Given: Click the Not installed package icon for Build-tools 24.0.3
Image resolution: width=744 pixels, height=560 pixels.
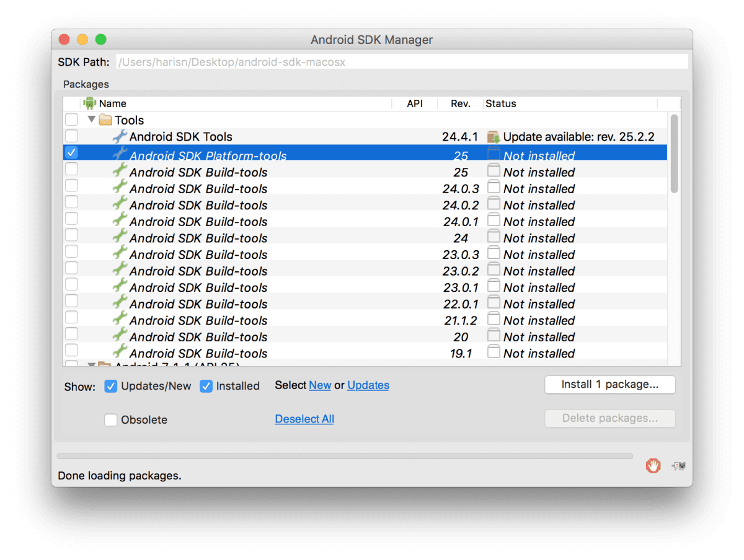Looking at the screenshot, I should click(494, 188).
